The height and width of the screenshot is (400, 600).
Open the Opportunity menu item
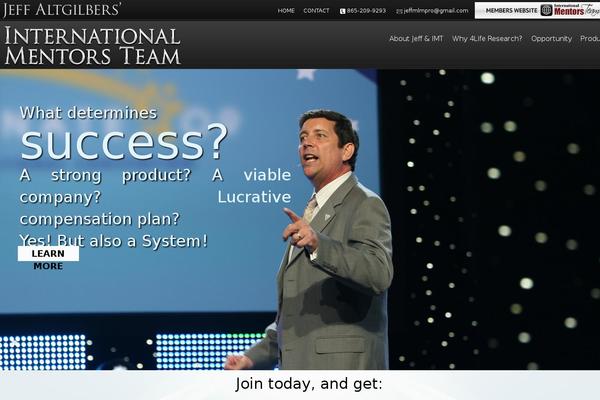point(551,39)
